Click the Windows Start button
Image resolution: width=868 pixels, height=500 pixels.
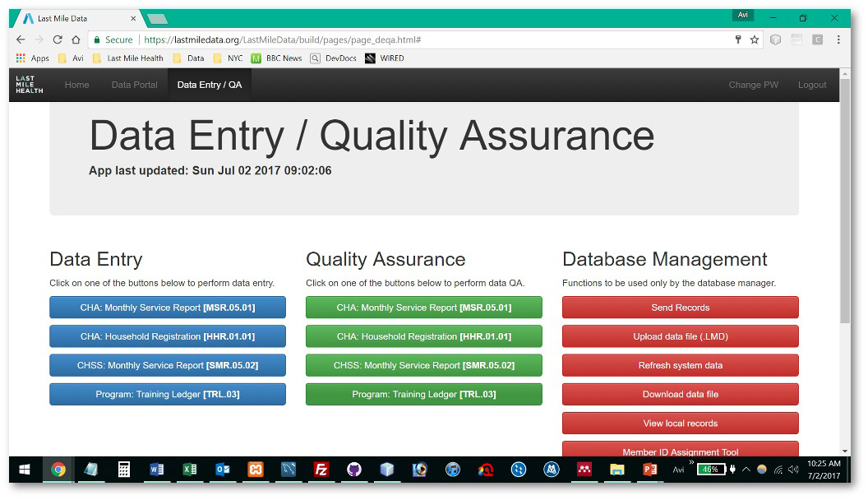point(25,470)
